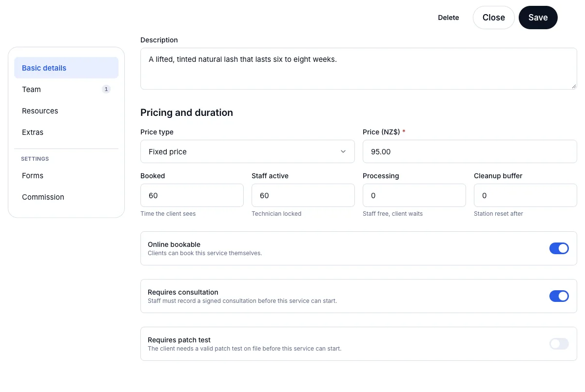Click the Close button

493,18
